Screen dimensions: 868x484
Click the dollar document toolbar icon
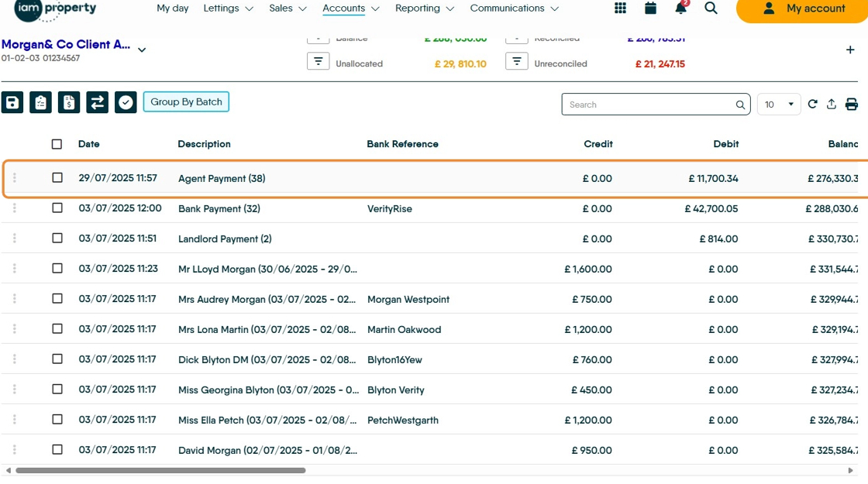coord(69,102)
